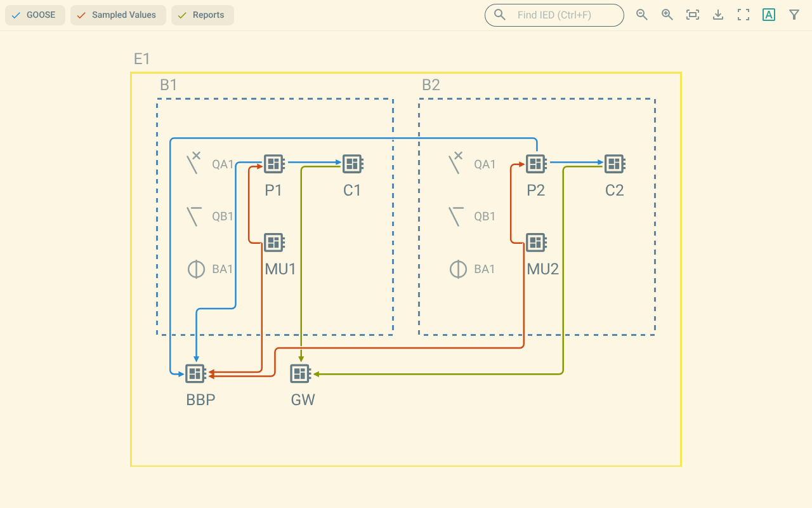Enter fullscreen mode
Screen dimensions: 812x508
click(743, 15)
